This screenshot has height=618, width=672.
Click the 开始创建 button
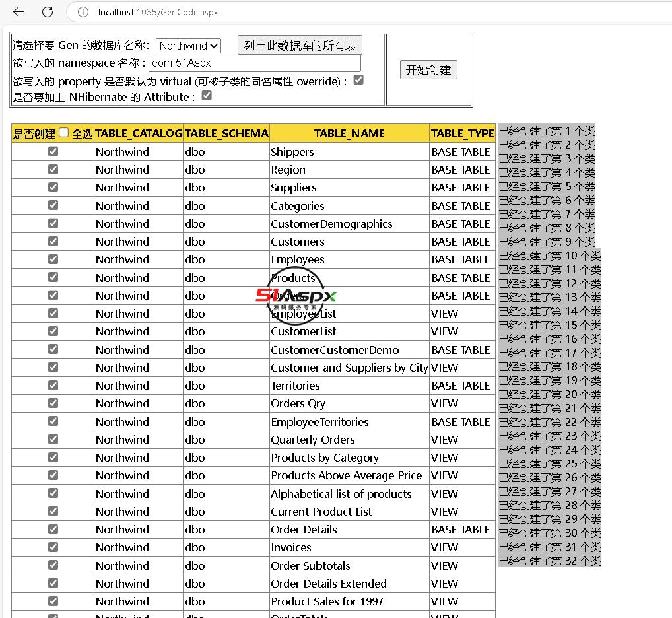[x=428, y=70]
